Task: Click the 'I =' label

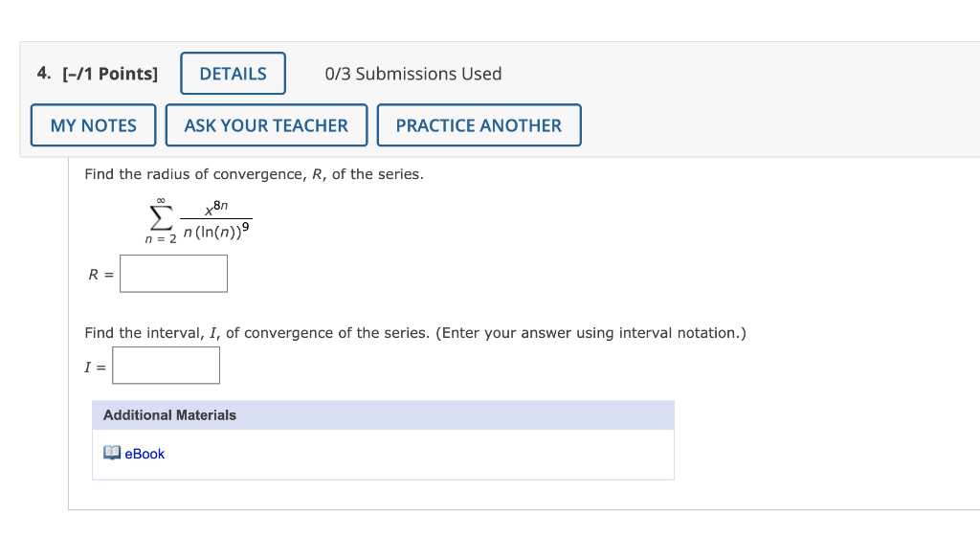Action: point(96,368)
